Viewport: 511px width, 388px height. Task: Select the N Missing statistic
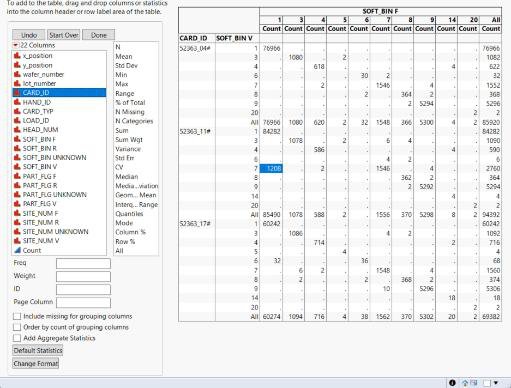point(130,112)
